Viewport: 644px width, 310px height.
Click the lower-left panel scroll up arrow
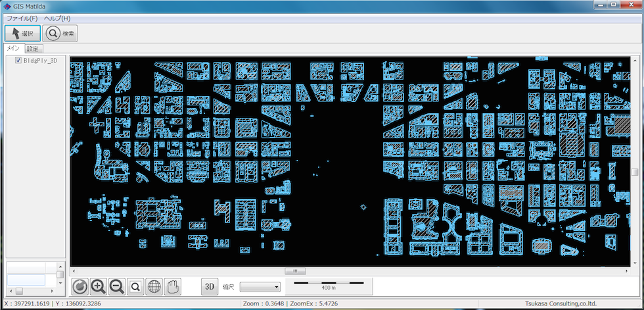click(x=60, y=267)
